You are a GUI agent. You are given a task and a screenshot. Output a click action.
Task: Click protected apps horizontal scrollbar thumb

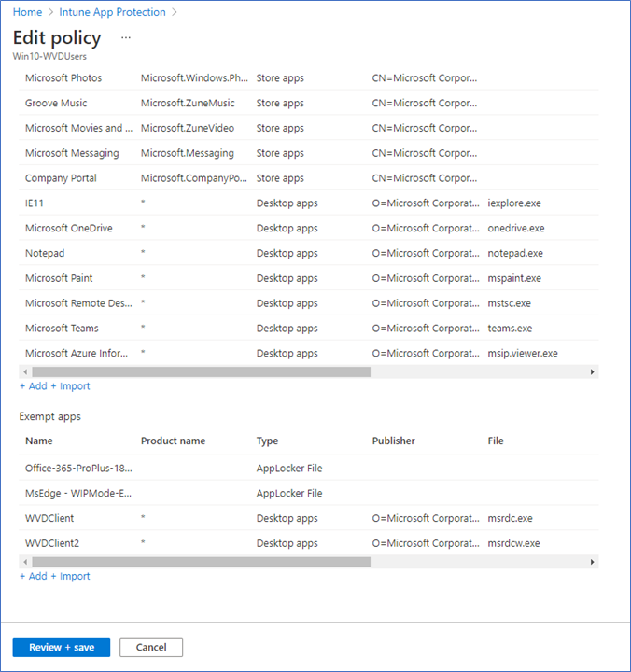[201, 371]
